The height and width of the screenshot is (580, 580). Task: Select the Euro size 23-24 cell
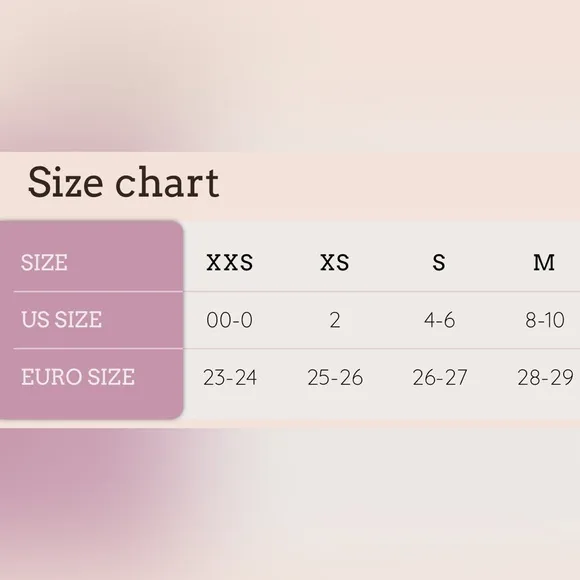pyautogui.click(x=230, y=378)
